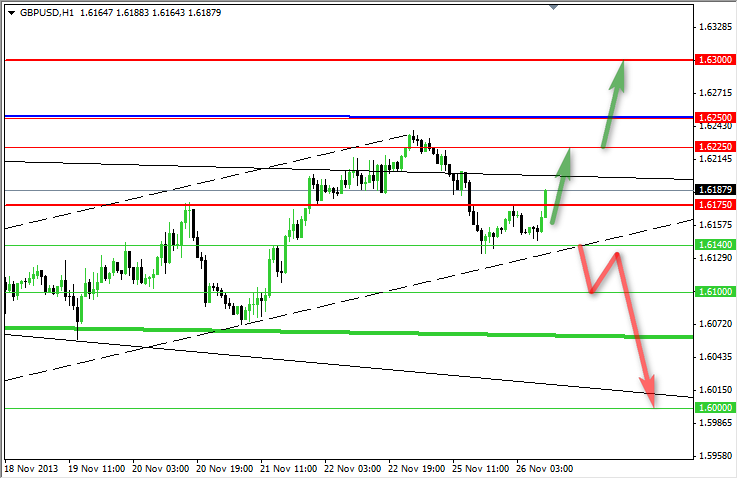This screenshot has height=479, width=738.
Task: Click the 1.61290 price scale value
Action: (x=715, y=258)
